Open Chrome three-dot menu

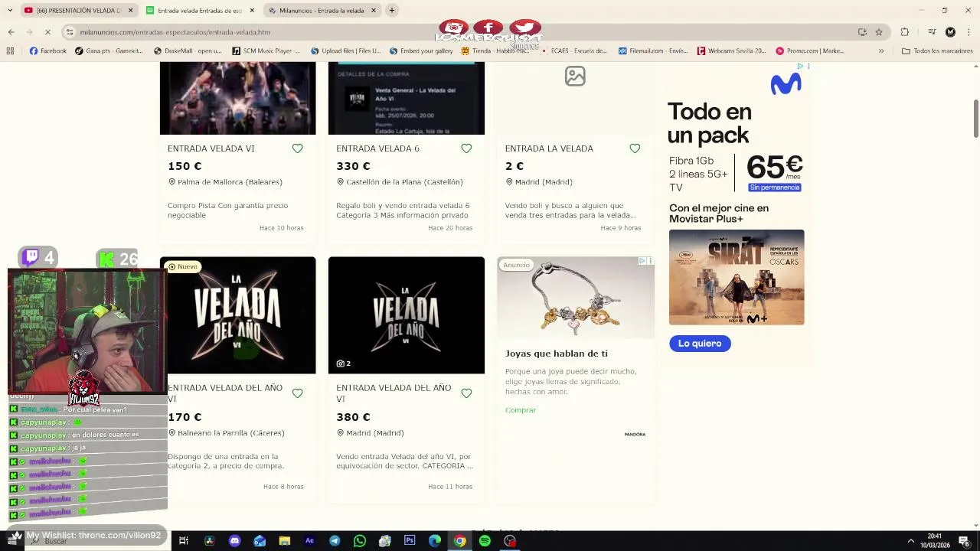pos(969,32)
